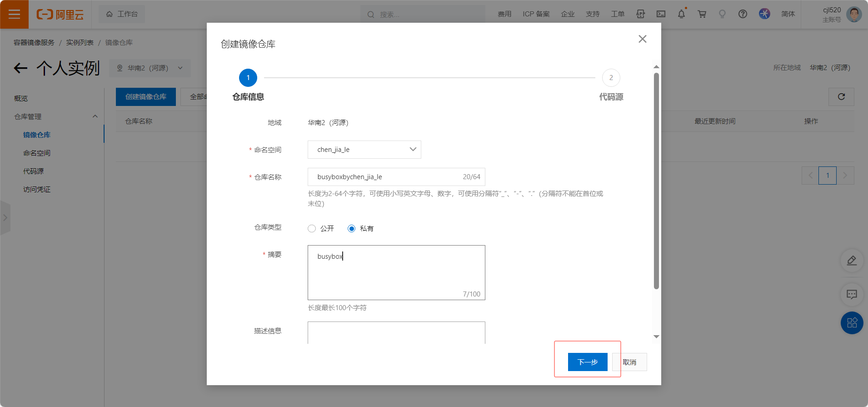
Task: Switch language with 简体 option
Action: click(788, 14)
